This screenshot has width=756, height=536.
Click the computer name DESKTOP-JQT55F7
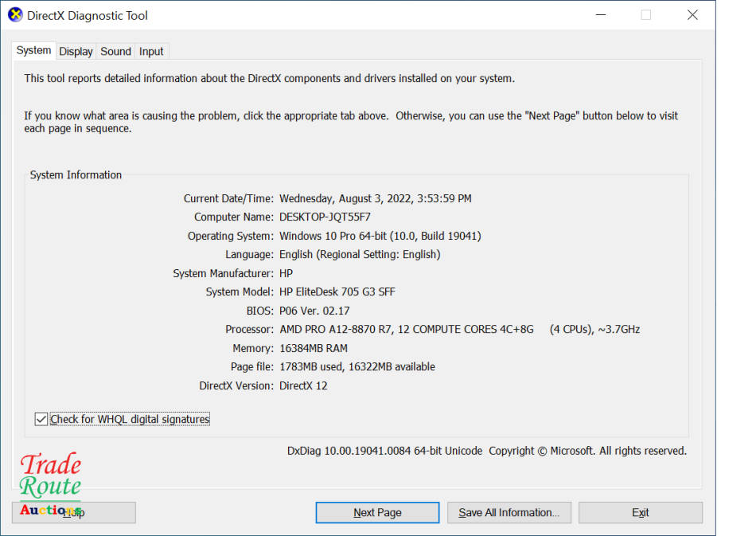point(325,217)
